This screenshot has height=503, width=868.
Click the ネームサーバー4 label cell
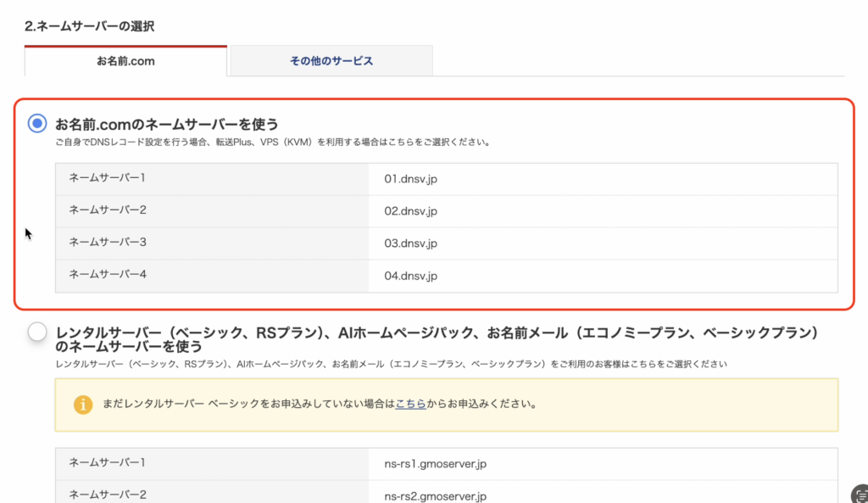(108, 274)
